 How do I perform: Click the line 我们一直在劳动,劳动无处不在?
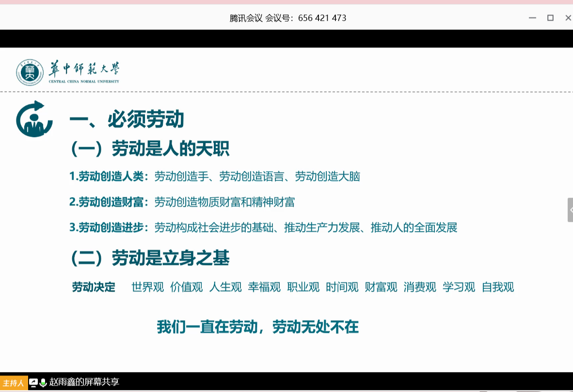257,327
